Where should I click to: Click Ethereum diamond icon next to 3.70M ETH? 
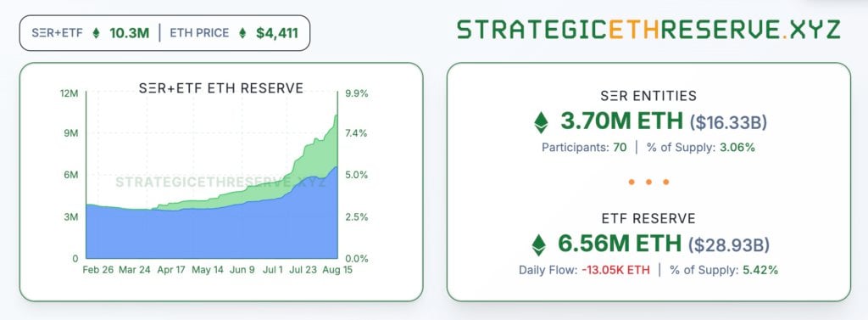click(x=541, y=122)
